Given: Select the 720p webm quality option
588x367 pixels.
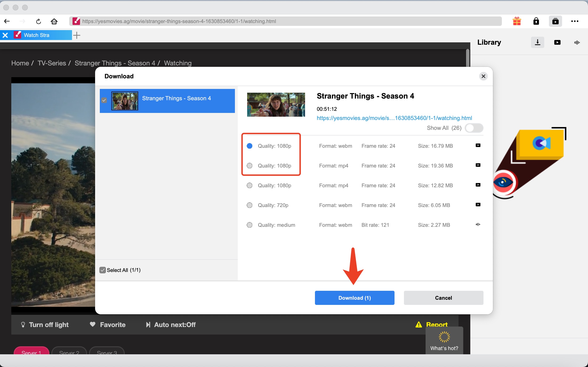Looking at the screenshot, I should [250, 205].
